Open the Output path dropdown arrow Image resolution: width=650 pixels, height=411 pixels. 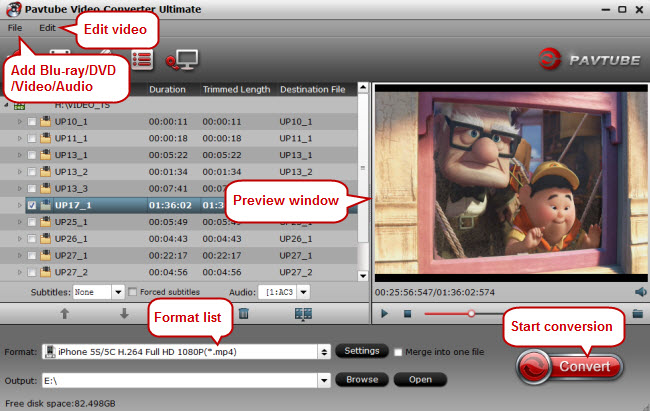pos(324,380)
